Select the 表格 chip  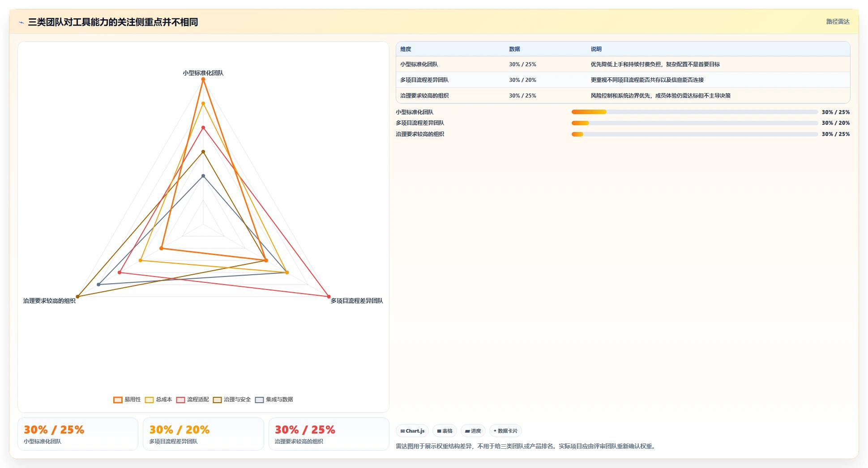coord(445,431)
